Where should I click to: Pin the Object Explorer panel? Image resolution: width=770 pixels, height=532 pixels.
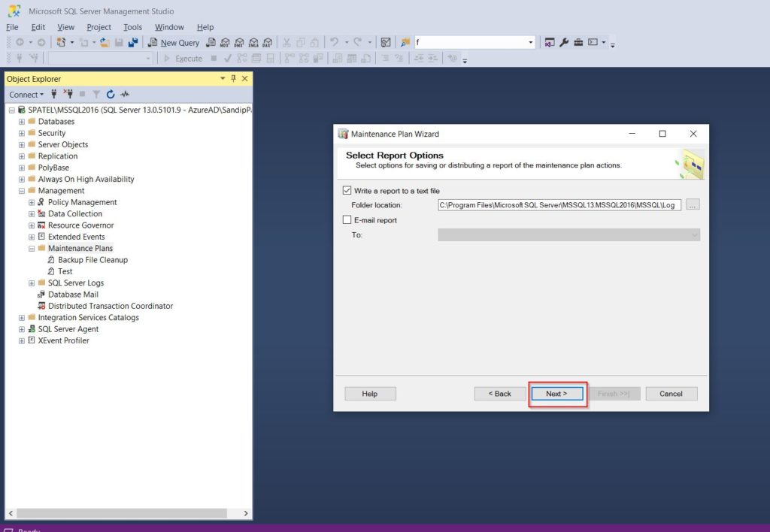(233, 79)
